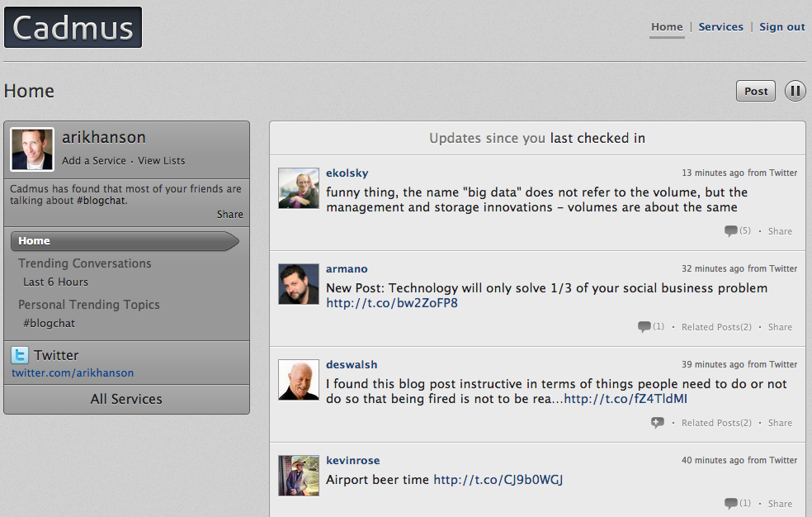
Task: View ekolsky's avatar
Action: (x=299, y=188)
